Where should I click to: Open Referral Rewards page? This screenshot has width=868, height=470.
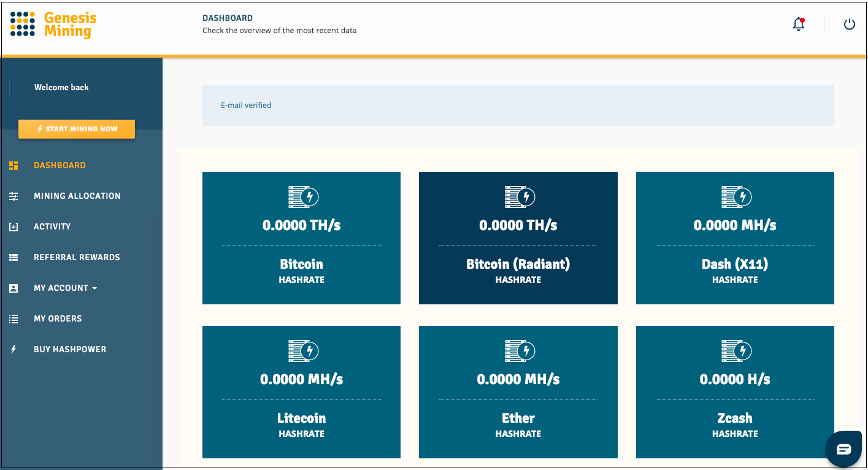click(x=77, y=257)
